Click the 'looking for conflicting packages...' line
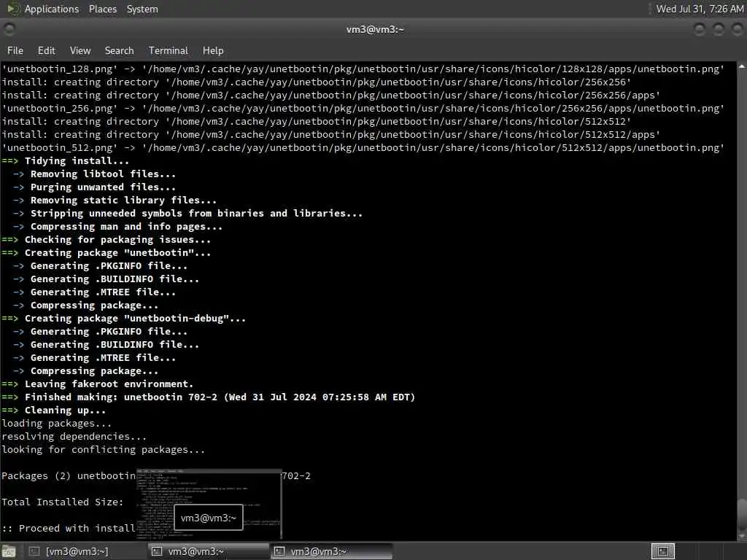This screenshot has width=747, height=560. tap(104, 449)
